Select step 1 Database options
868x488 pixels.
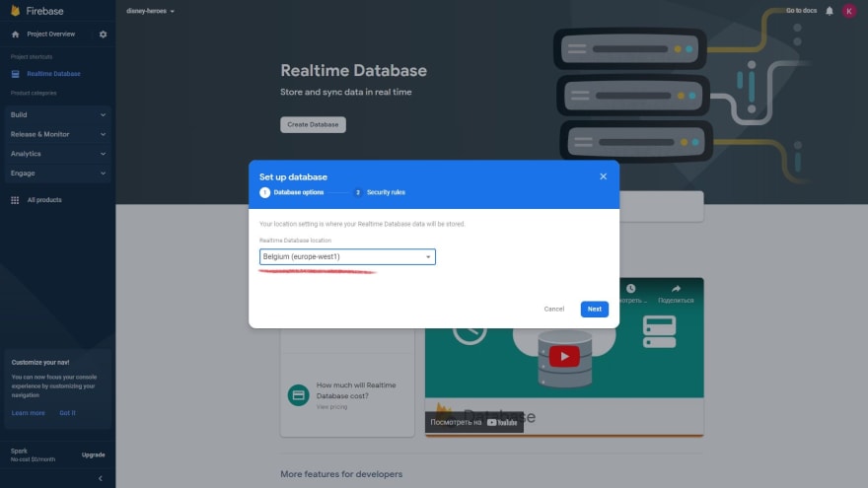point(292,192)
